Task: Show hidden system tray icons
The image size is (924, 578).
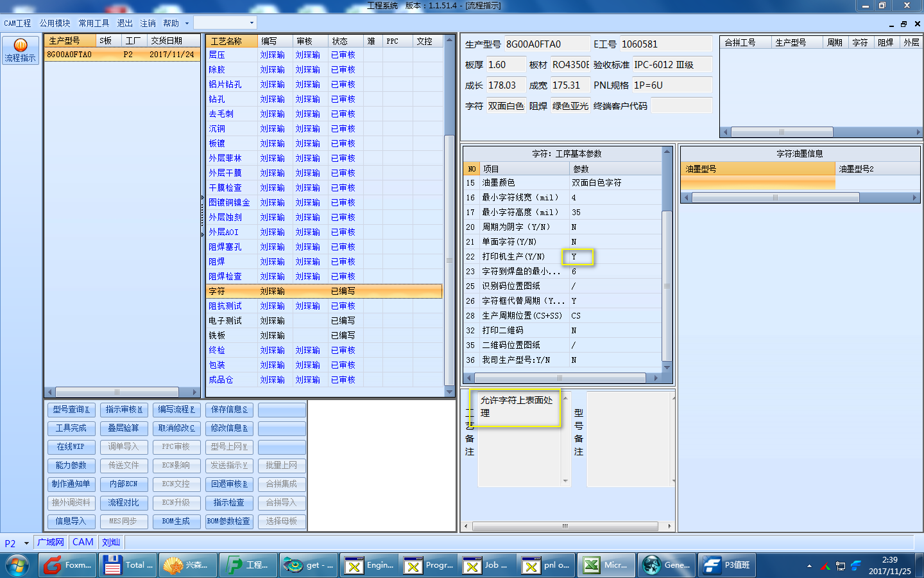Action: (809, 566)
